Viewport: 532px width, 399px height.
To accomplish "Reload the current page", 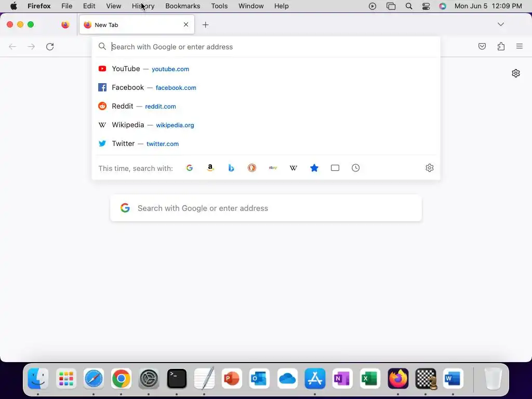I will pos(50,46).
